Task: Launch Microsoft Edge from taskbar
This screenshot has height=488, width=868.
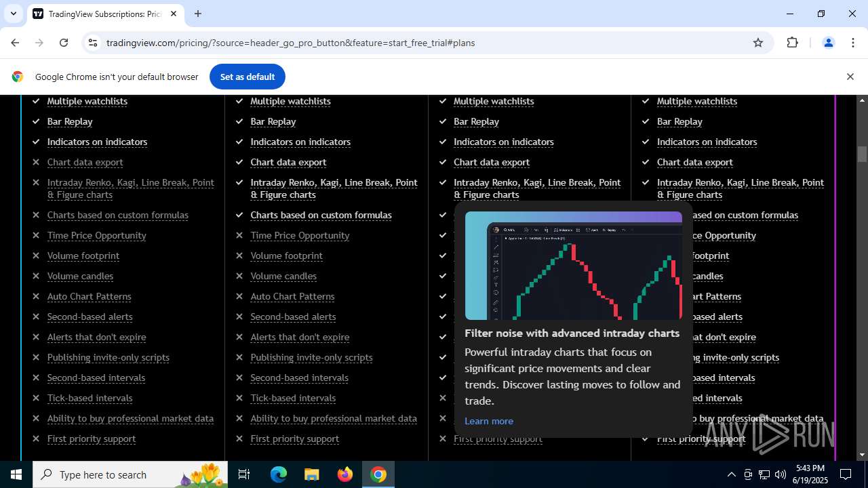Action: tap(279, 474)
